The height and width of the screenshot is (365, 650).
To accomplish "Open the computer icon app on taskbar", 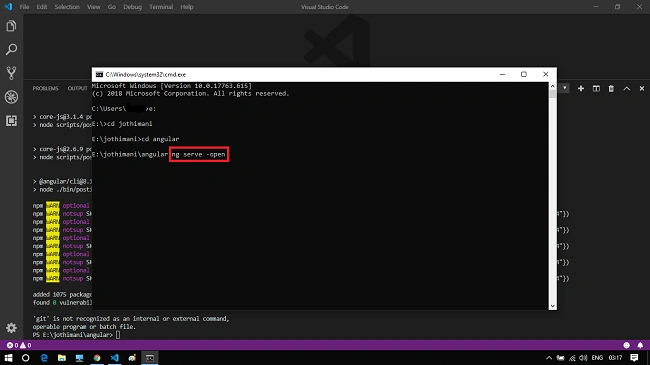I will click(x=79, y=358).
